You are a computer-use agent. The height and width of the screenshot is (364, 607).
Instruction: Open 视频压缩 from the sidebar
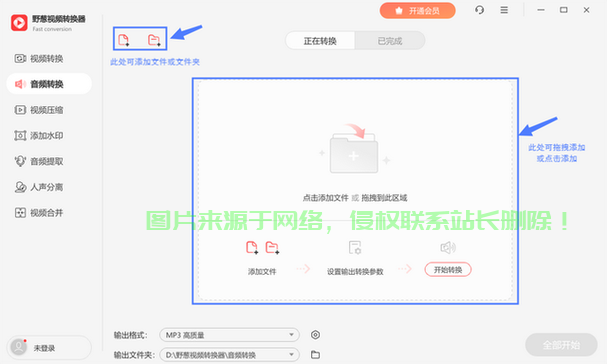point(49,110)
